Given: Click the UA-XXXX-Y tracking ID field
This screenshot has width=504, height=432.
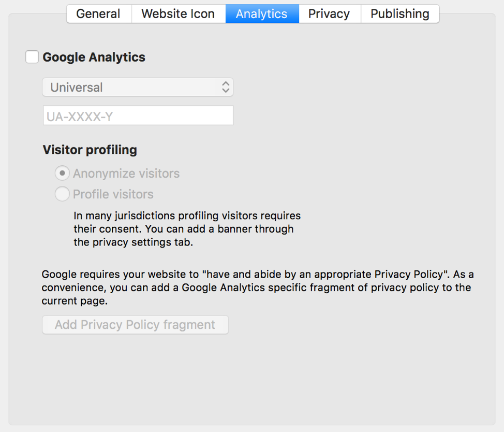Looking at the screenshot, I should 138,116.
